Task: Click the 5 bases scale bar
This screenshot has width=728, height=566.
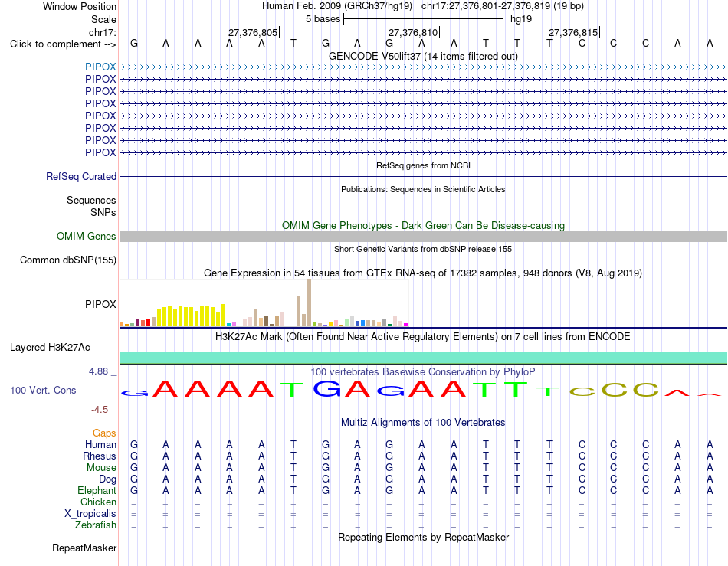Action: point(423,19)
